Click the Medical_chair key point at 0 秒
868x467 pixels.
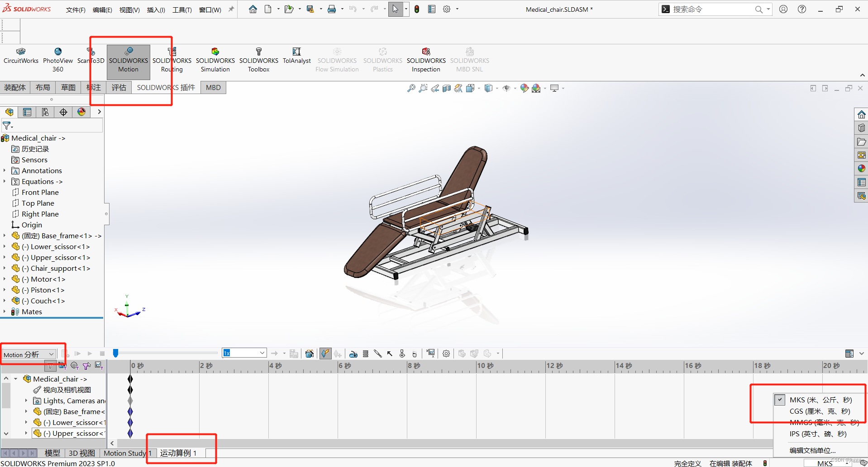coord(130,379)
